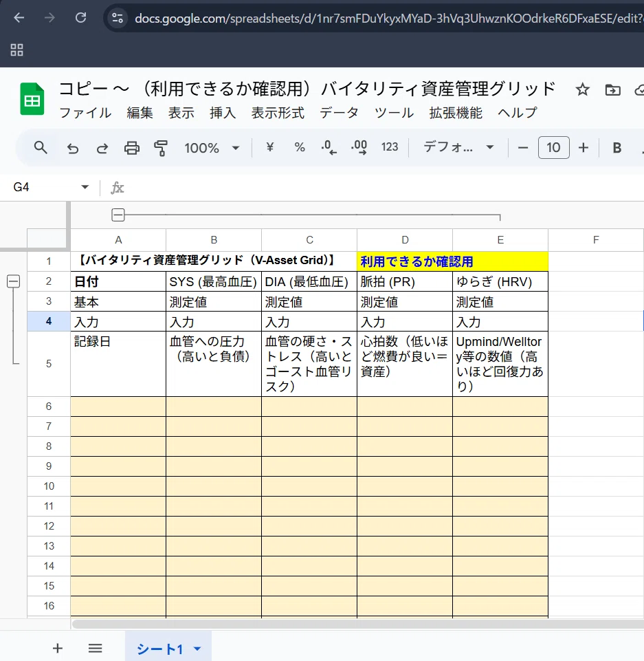
Task: Select the '日付' cell
Action: 118,281
